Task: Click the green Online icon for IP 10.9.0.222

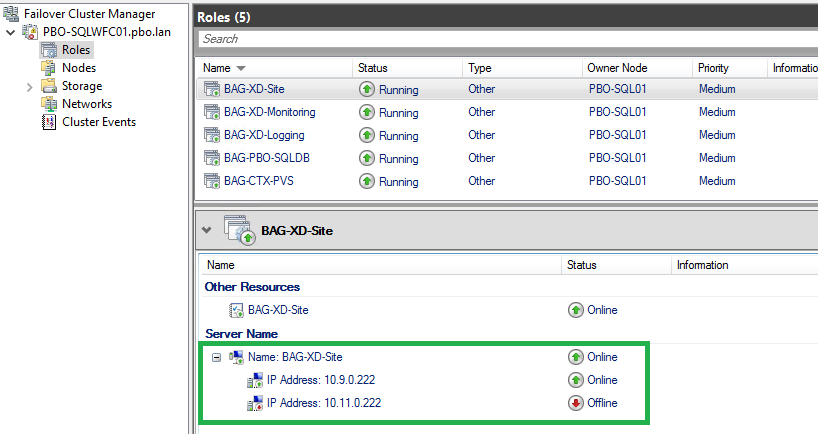Action: [575, 380]
